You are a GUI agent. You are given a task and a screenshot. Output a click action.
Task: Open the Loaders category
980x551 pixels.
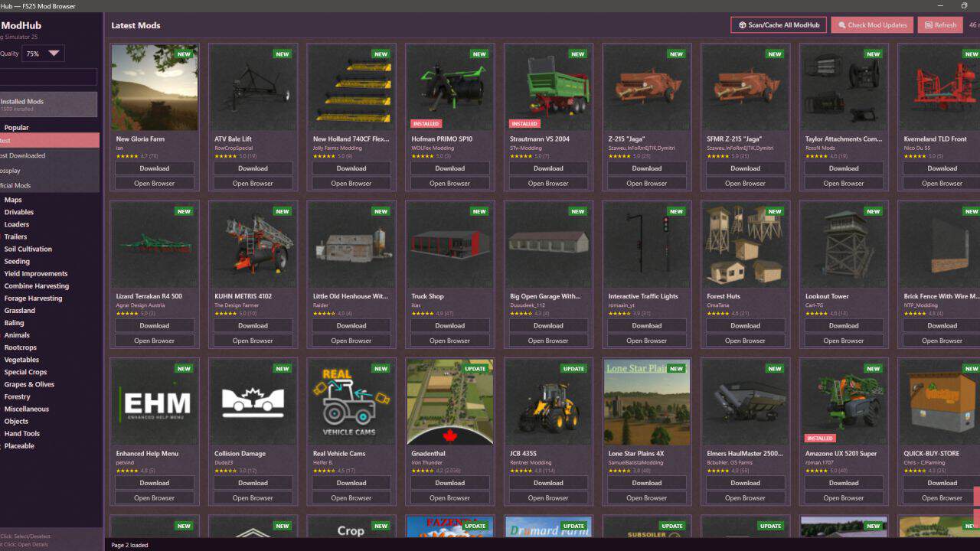17,224
